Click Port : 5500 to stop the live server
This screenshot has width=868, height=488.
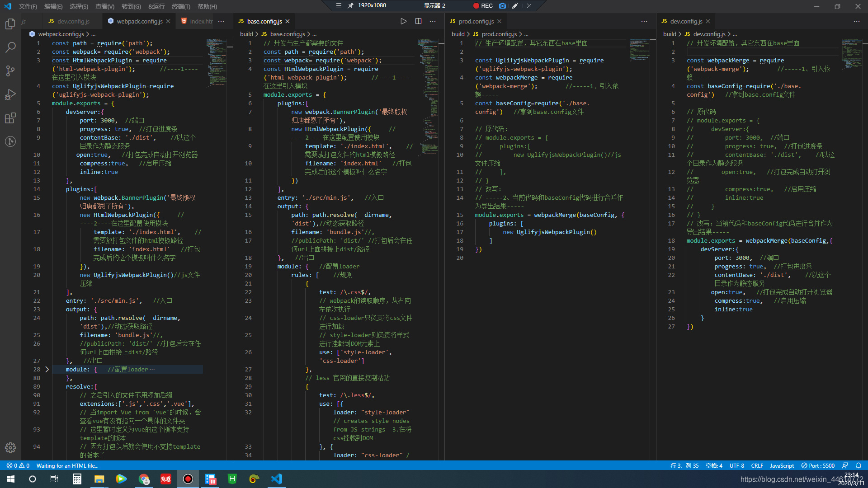point(818,465)
